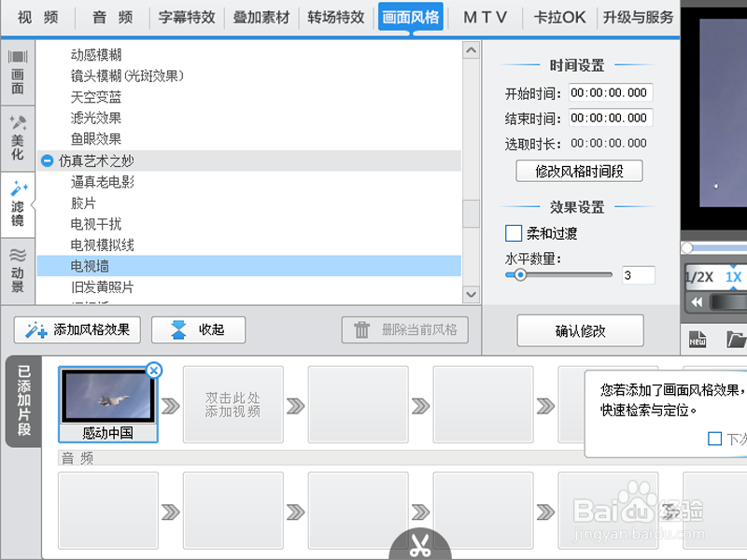
Task: Select the 动景 side panel icon
Action: [18, 271]
